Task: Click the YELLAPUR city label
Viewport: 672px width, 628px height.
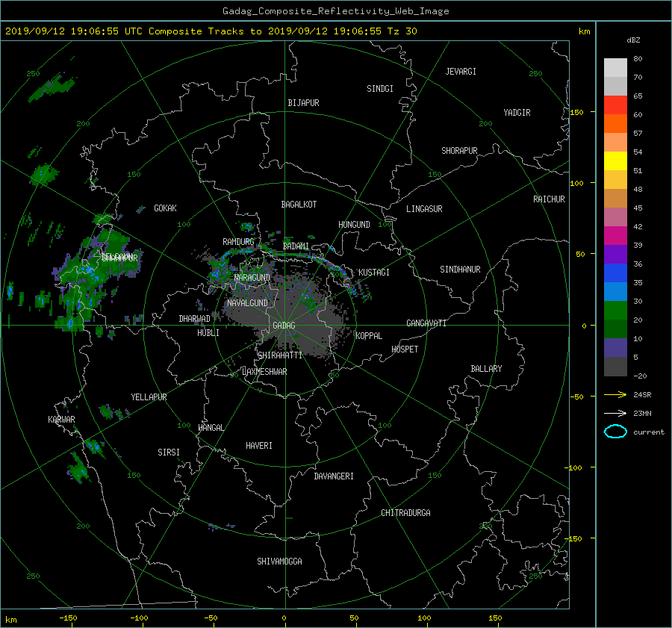Action: pos(149,397)
